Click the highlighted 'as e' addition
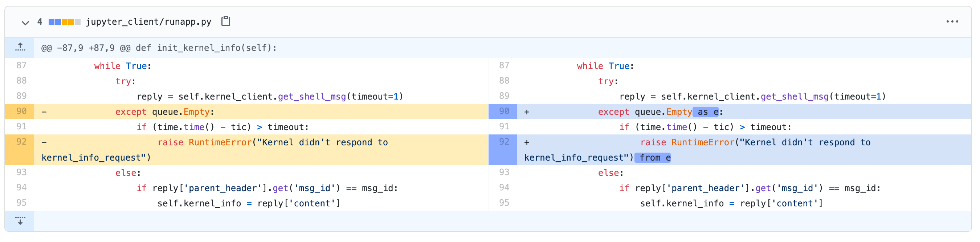Screen dimensions: 980x242 [706, 112]
